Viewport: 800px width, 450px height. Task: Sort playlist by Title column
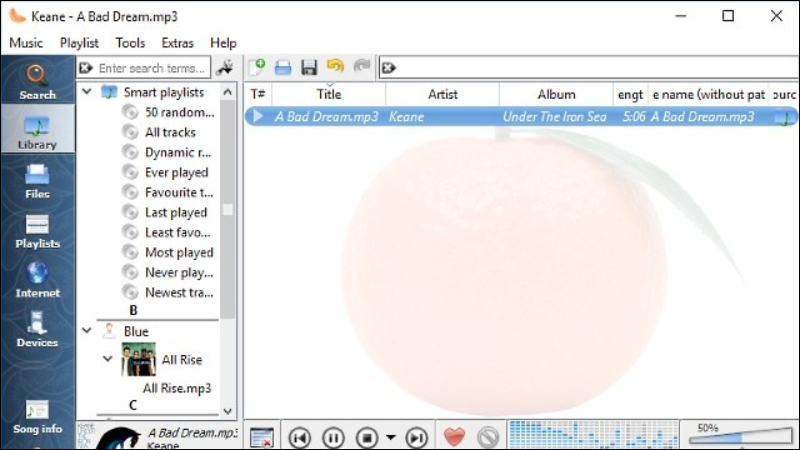tap(329, 94)
